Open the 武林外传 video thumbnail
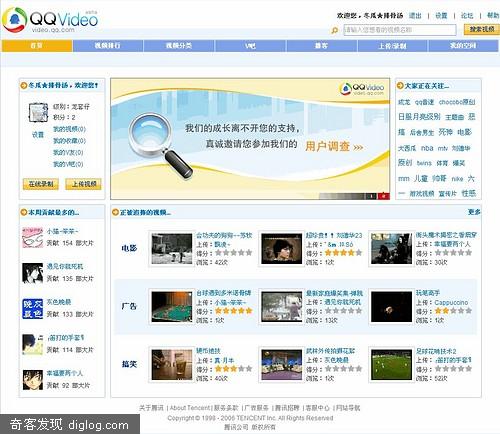Viewport: 500px width, 434px height. 282,365
